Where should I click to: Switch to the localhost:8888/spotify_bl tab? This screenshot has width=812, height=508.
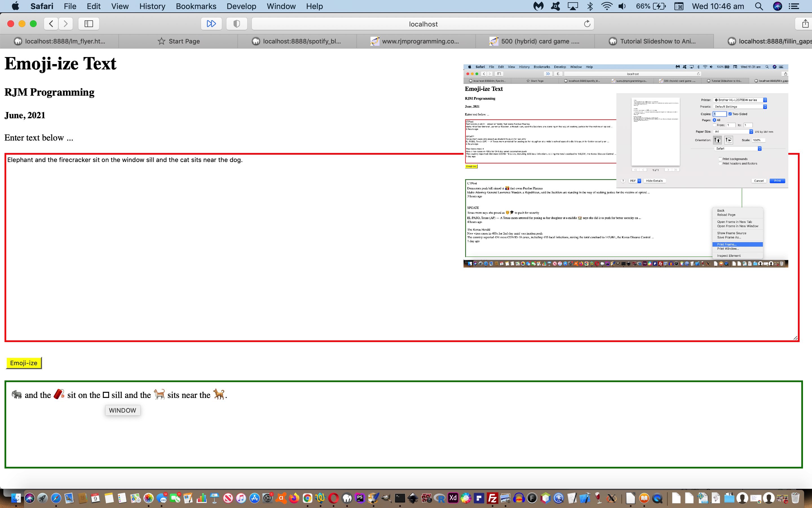click(x=297, y=41)
